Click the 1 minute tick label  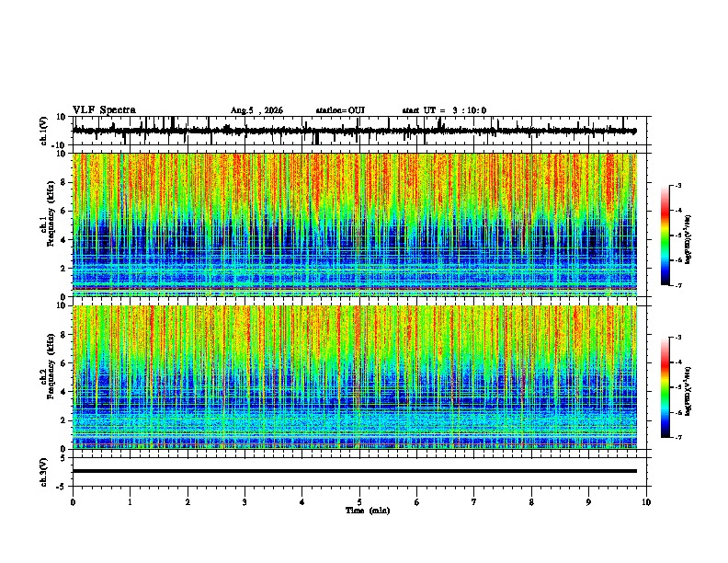[x=130, y=502]
